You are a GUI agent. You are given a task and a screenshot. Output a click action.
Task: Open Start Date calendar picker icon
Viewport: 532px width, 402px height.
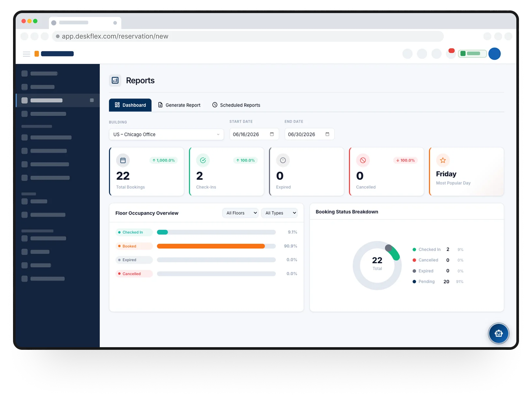tap(272, 134)
